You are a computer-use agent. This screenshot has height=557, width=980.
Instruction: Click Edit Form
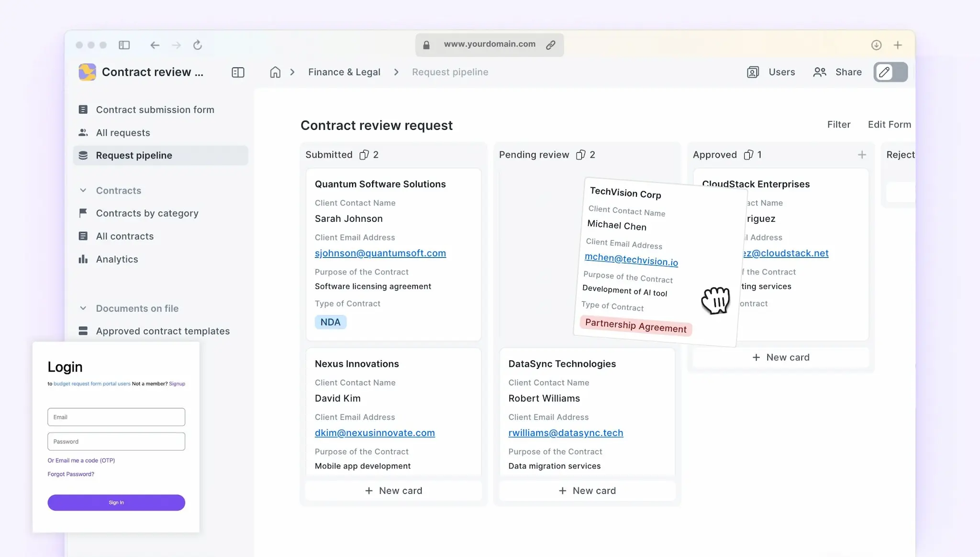[x=889, y=125]
